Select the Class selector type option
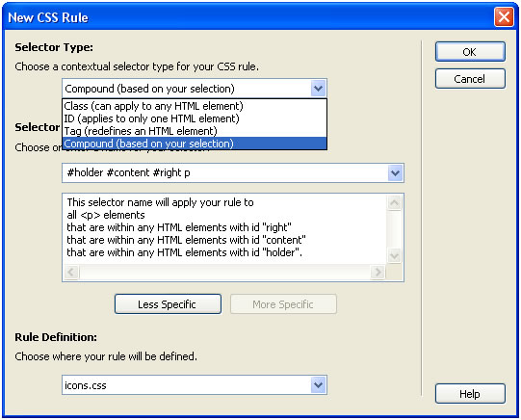This screenshot has height=420, width=521. click(x=195, y=106)
